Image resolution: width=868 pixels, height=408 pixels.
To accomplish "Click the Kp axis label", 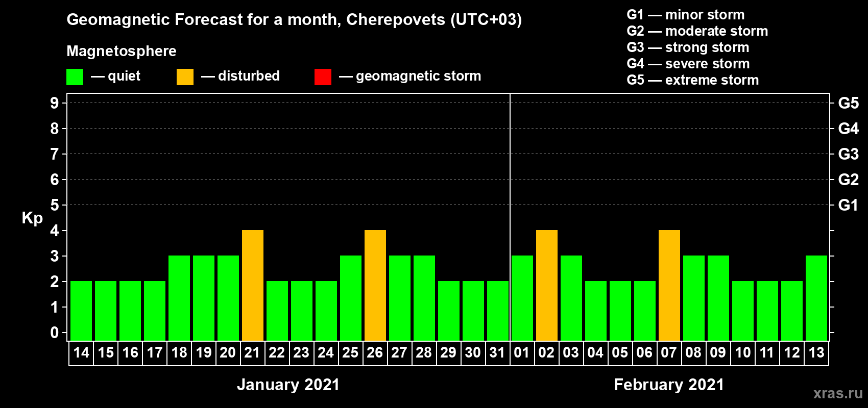I will (x=32, y=218).
